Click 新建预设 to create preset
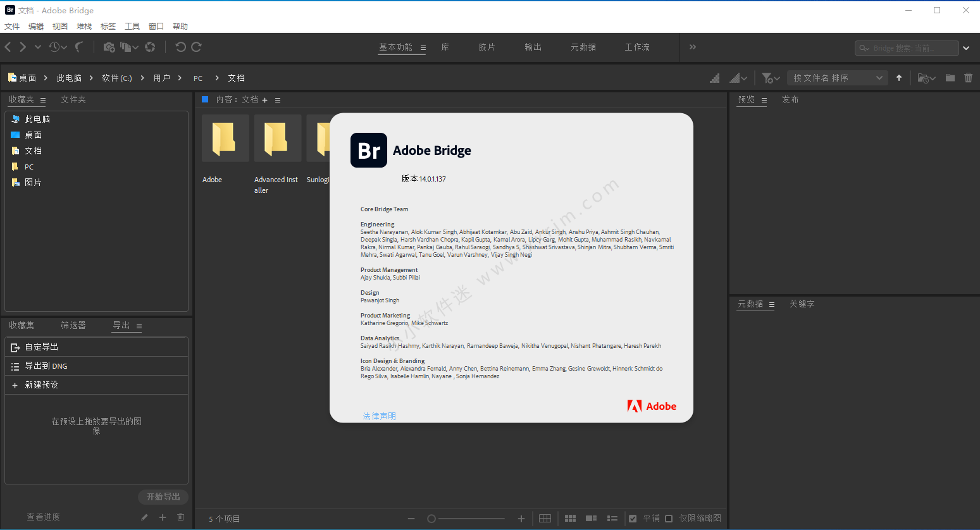The width and height of the screenshot is (980, 530). (96, 385)
